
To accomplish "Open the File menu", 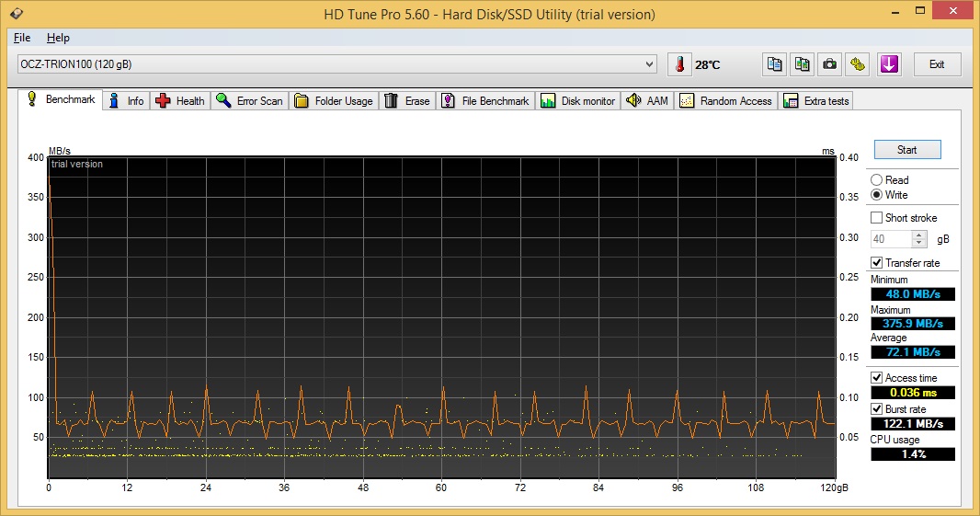I will coord(22,38).
